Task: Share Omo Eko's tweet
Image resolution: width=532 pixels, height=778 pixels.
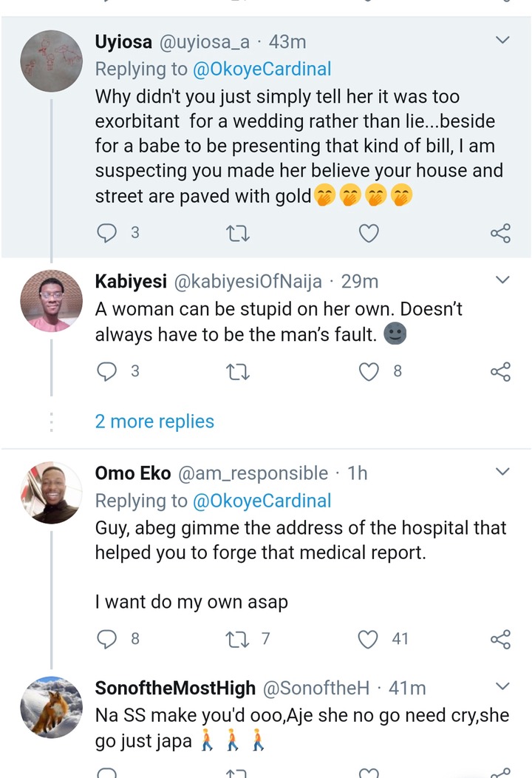Action: 500,638
